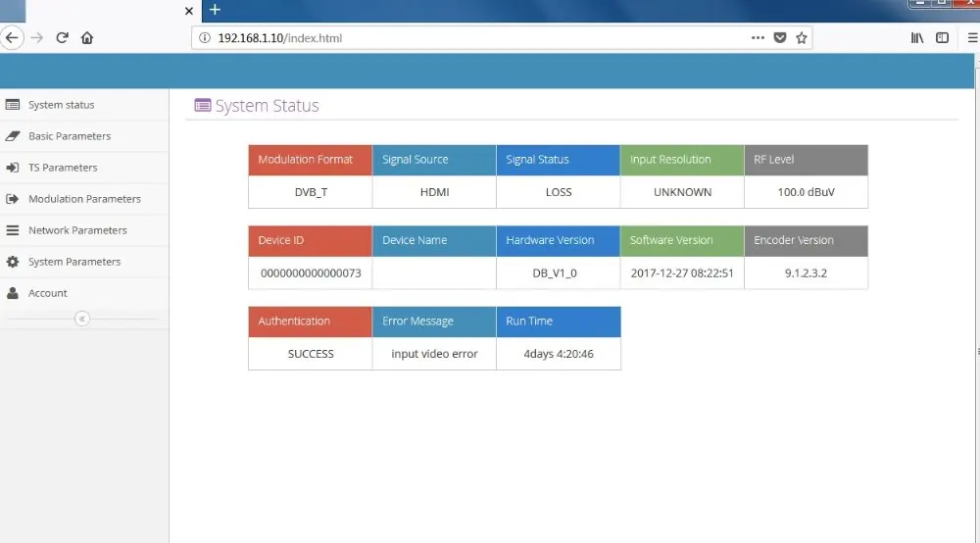The height and width of the screenshot is (543, 980).
Task: Open page actions three-dot menu
Action: pyautogui.click(x=758, y=38)
